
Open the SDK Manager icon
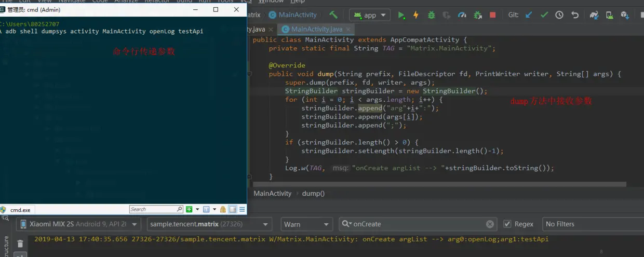[625, 15]
